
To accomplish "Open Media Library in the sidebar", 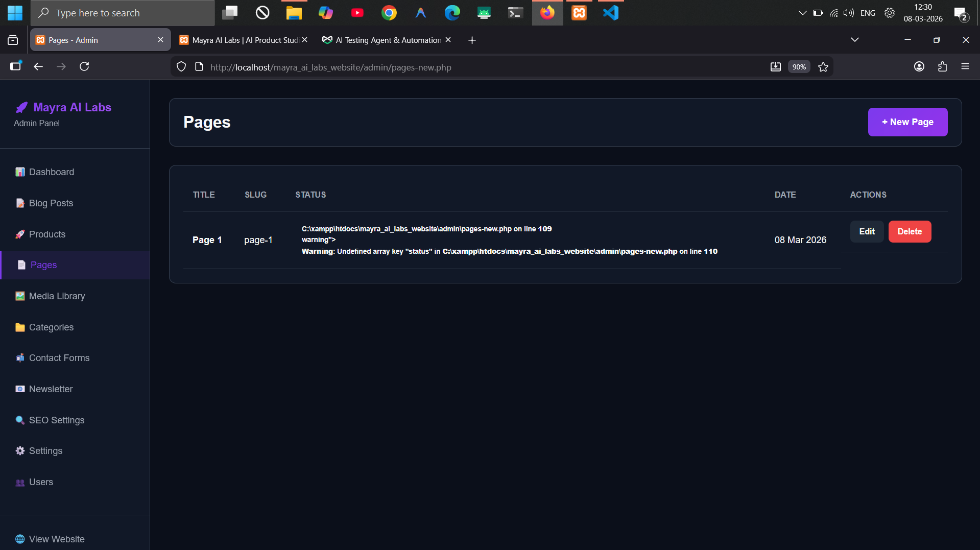I will coord(57,296).
